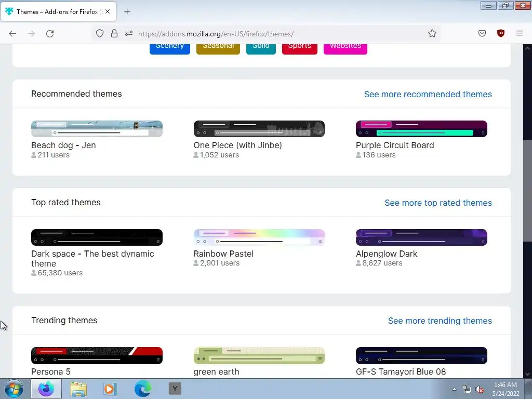532x399 pixels.
Task: Click See more top rated themes link
Action: tap(438, 203)
